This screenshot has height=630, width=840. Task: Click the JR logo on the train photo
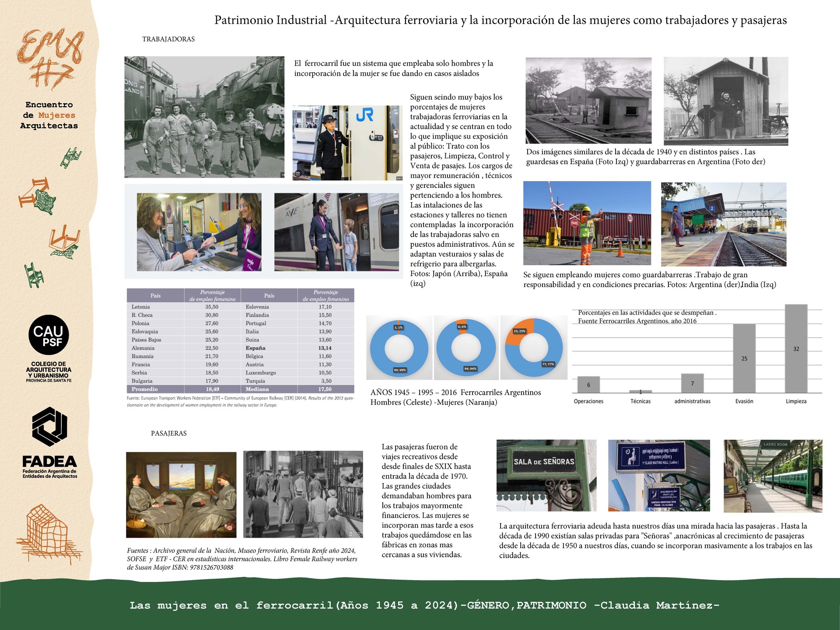364,115
